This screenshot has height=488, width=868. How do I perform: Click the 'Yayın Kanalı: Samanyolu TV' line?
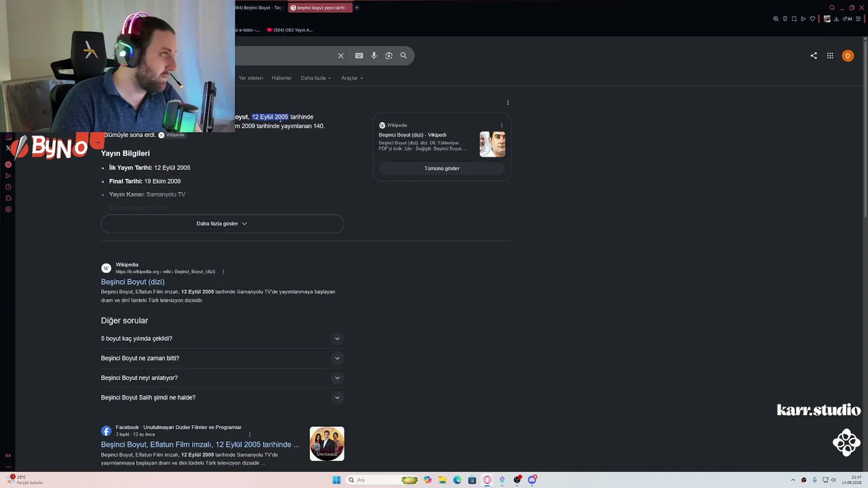tap(147, 195)
